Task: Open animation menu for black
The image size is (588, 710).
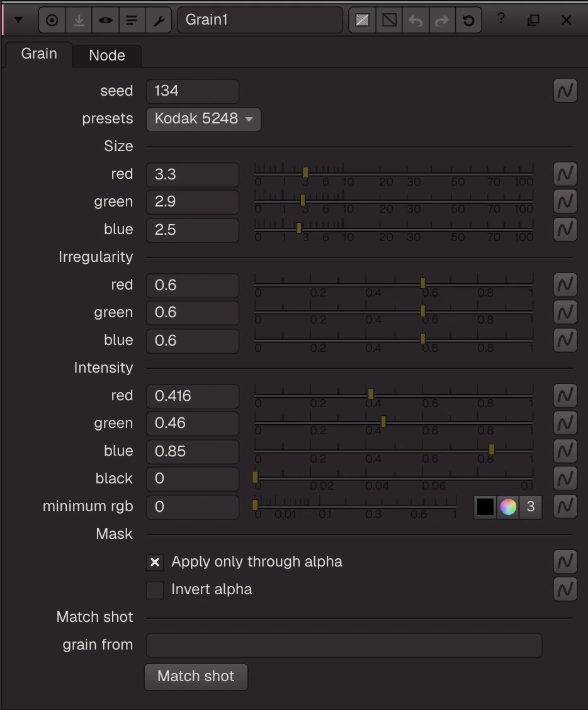Action: point(565,478)
